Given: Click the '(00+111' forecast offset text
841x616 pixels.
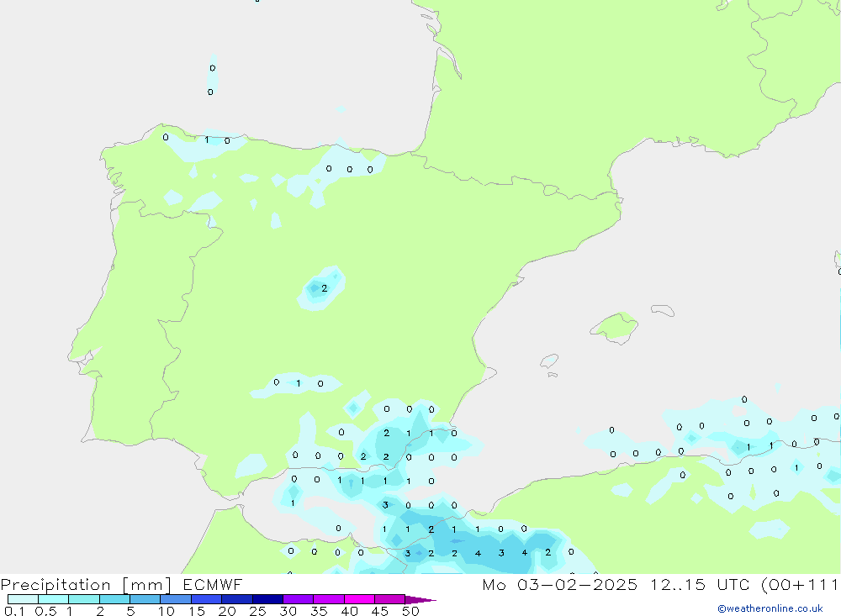Looking at the screenshot, I should [801, 584].
